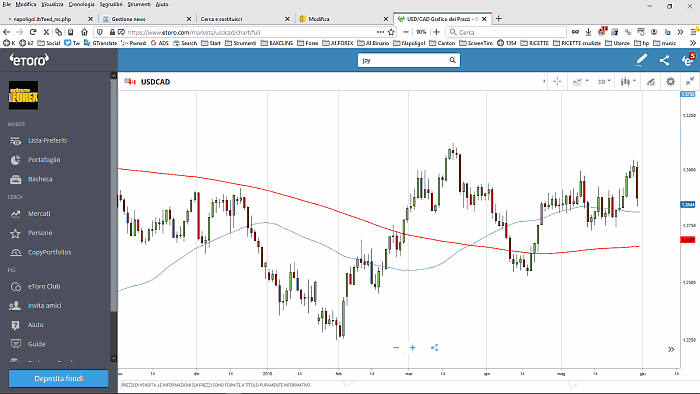The height and width of the screenshot is (394, 700).
Task: Open the chart settings gear
Action: [671, 82]
